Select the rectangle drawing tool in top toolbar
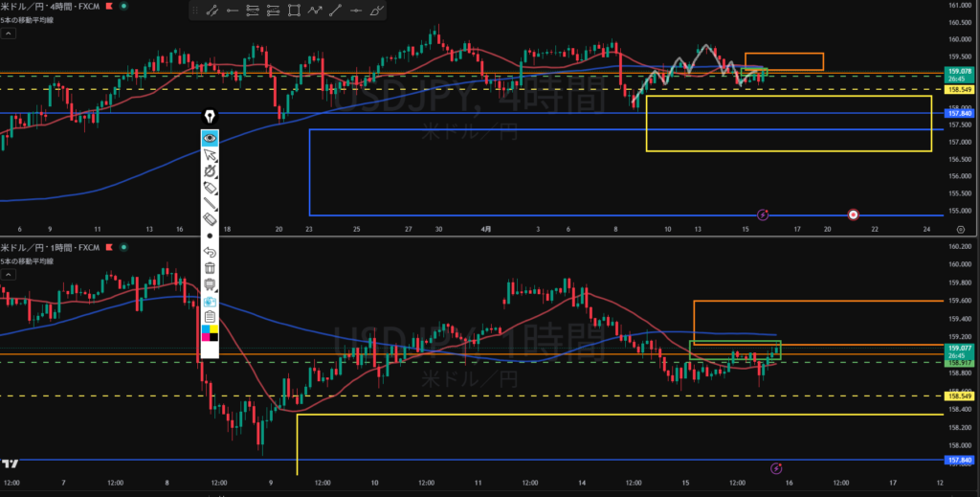This screenshot has height=497, width=980. click(x=294, y=11)
